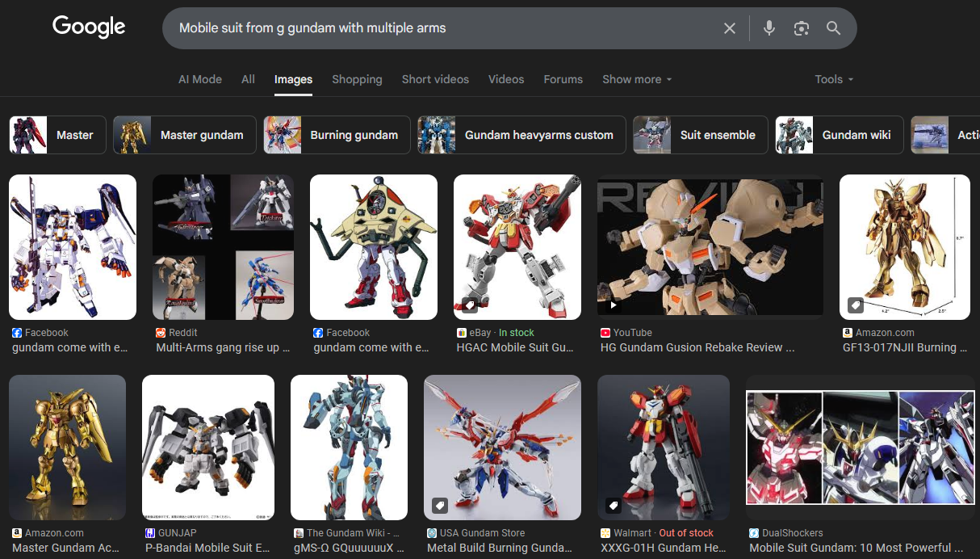Click the GUNJAP source favicon
The height and width of the screenshot is (559, 980).
click(x=150, y=533)
